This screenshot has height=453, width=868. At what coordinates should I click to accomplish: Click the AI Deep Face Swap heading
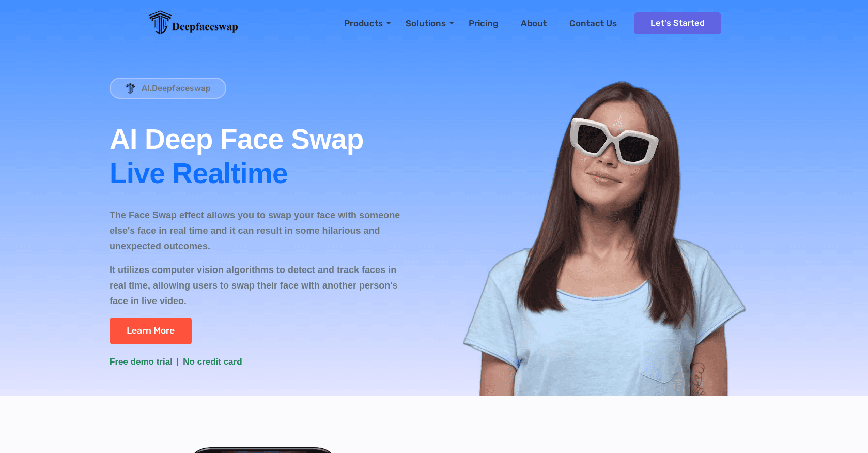(x=237, y=139)
